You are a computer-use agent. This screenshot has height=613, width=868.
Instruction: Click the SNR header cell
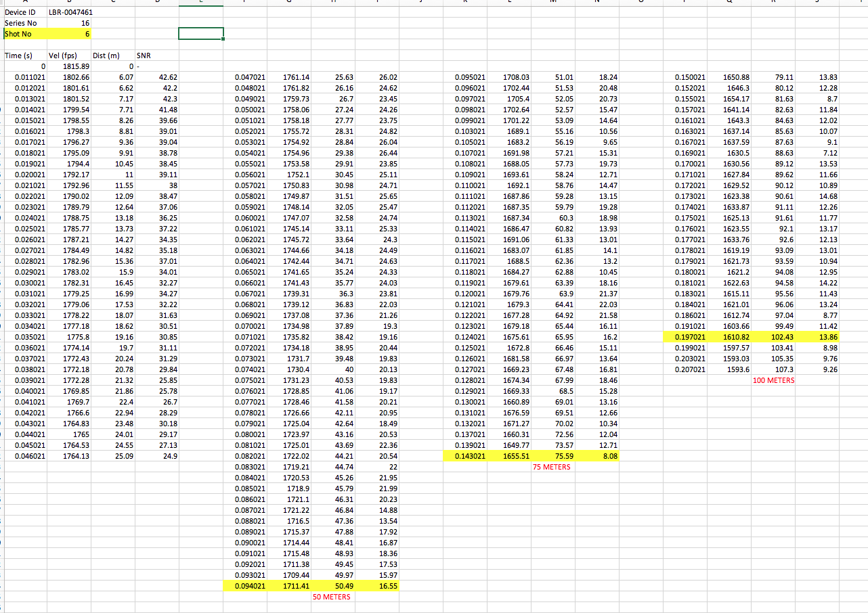click(144, 55)
